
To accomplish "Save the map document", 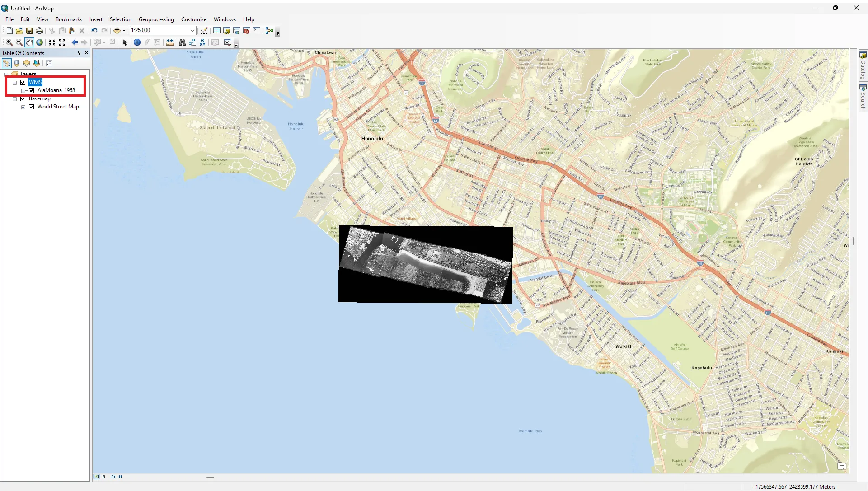I will point(29,31).
